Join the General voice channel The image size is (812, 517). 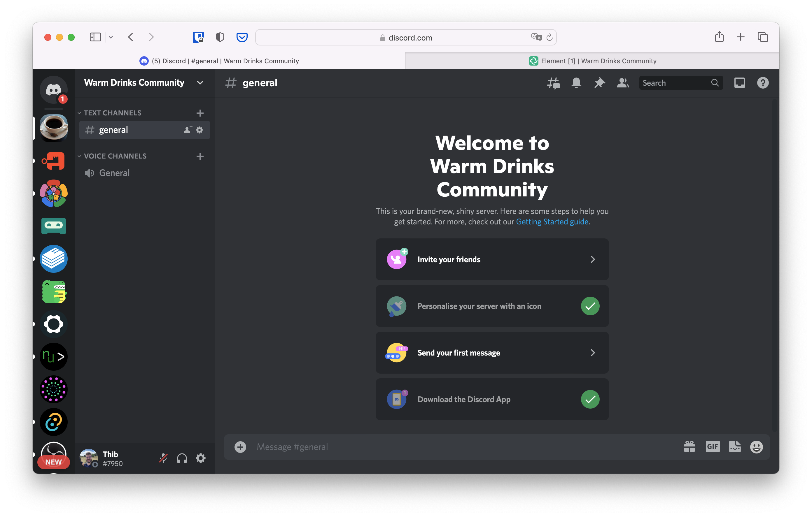tap(145, 173)
